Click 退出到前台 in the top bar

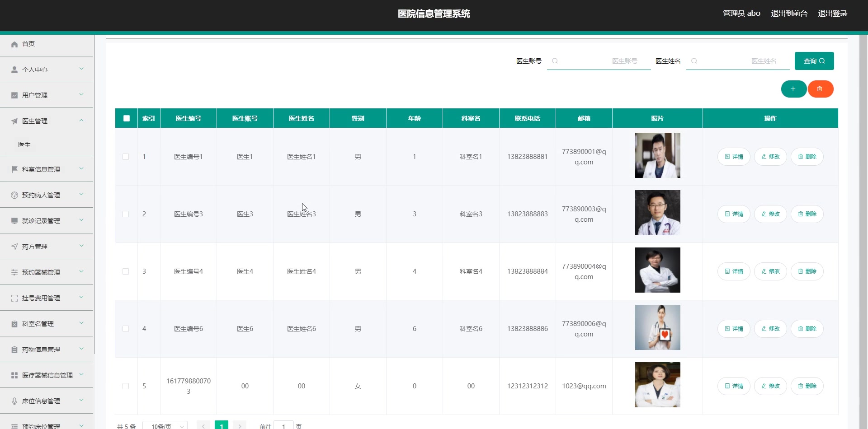[789, 13]
